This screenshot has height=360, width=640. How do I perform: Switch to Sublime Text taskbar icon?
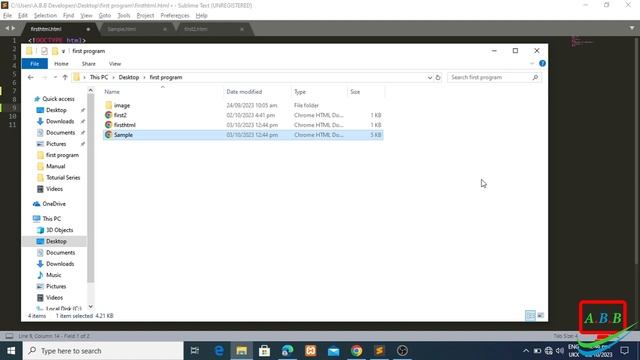click(x=379, y=351)
